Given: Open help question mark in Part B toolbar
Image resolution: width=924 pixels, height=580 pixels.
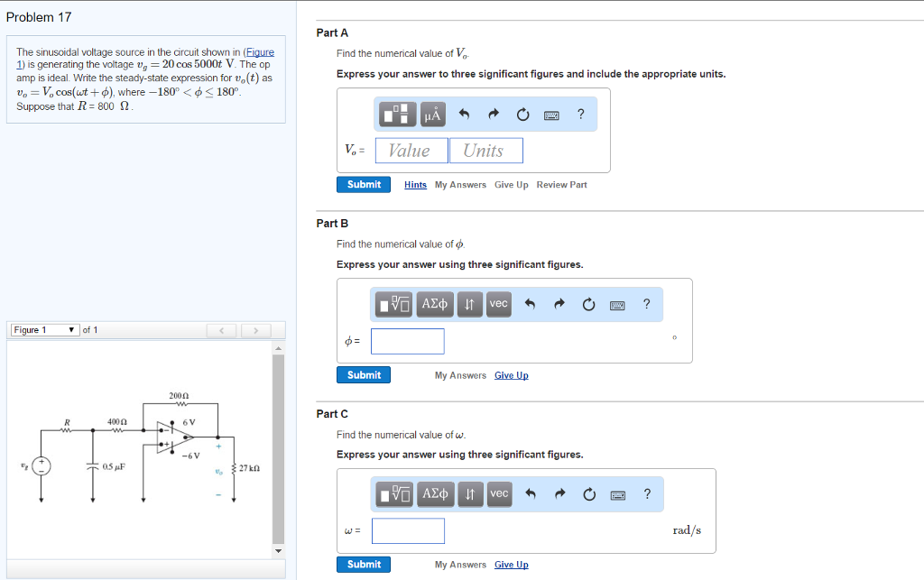Looking at the screenshot, I should point(646,305).
